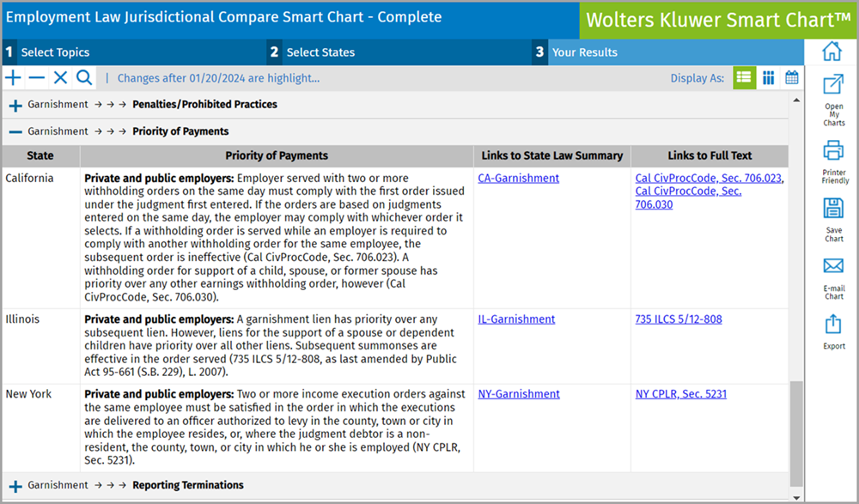Open Cal CivProcCode, Sec. 706.023 link
The width and height of the screenshot is (859, 504).
tap(709, 178)
